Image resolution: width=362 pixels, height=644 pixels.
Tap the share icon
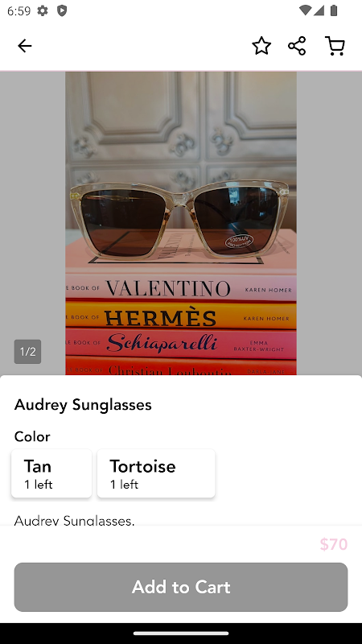click(297, 46)
